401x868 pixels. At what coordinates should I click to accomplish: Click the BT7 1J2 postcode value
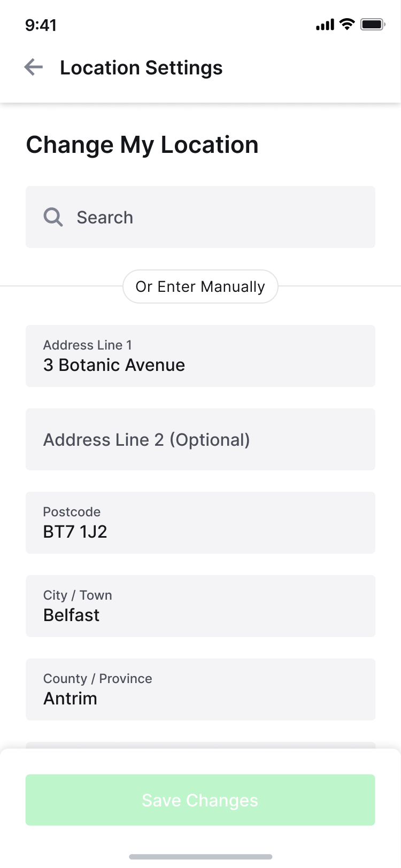75,532
